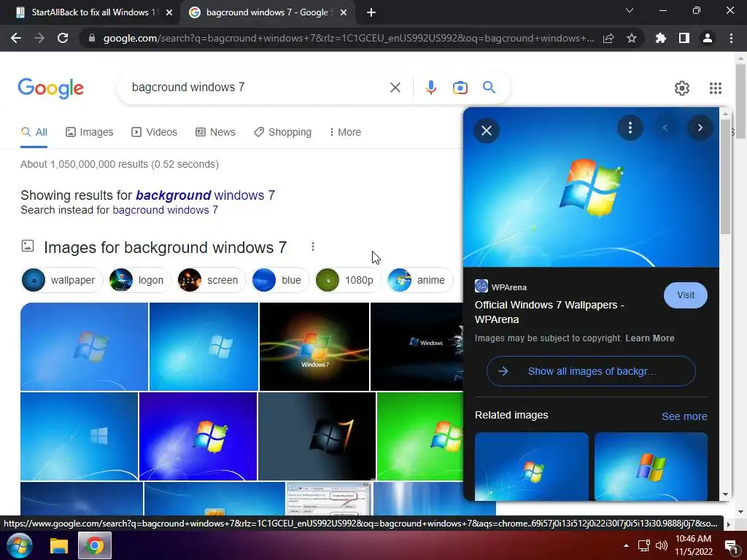Toggle Chrome side panel icon
Viewport: 747px width, 560px height.
[x=684, y=38]
